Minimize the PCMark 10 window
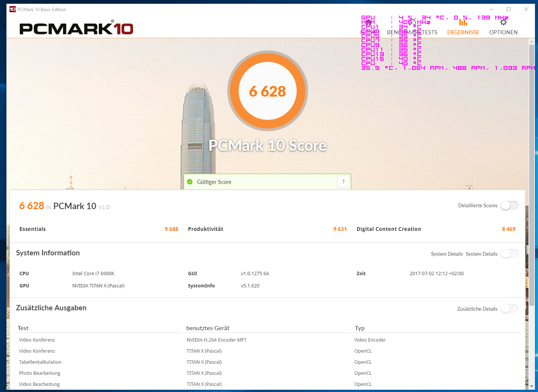Viewport: 538px width, 392px height. (x=491, y=9)
